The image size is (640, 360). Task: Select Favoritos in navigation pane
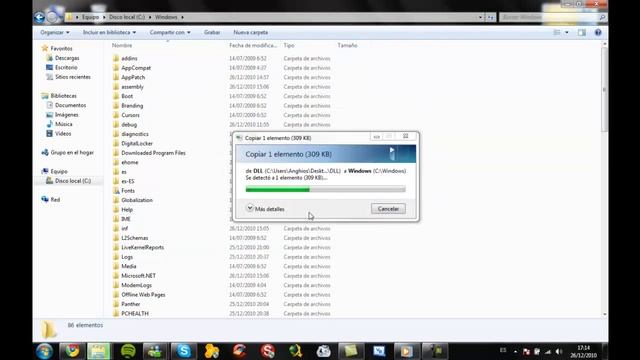coord(61,49)
